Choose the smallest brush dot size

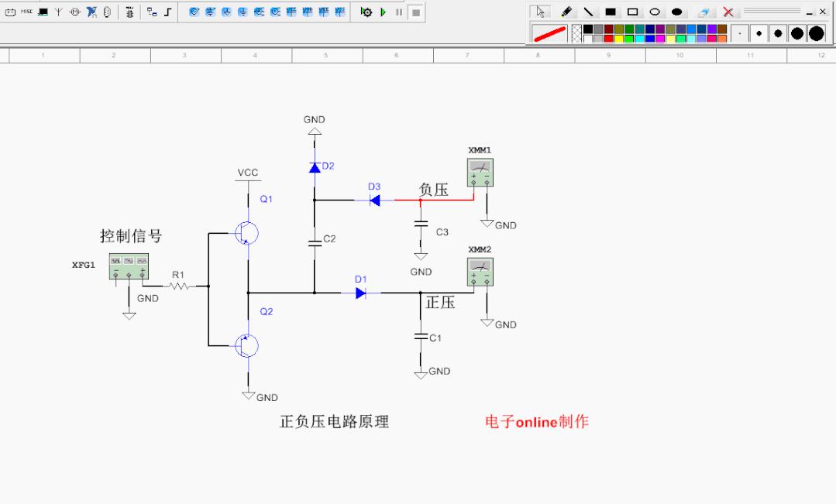click(740, 33)
